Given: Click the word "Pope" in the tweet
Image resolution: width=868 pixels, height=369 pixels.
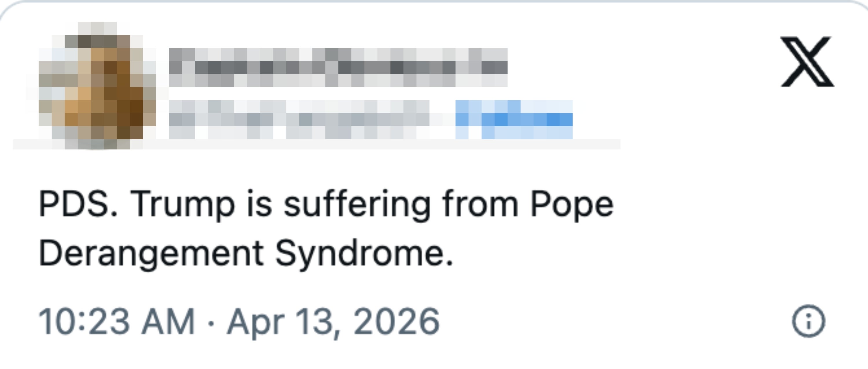Looking at the screenshot, I should pyautogui.click(x=571, y=204).
